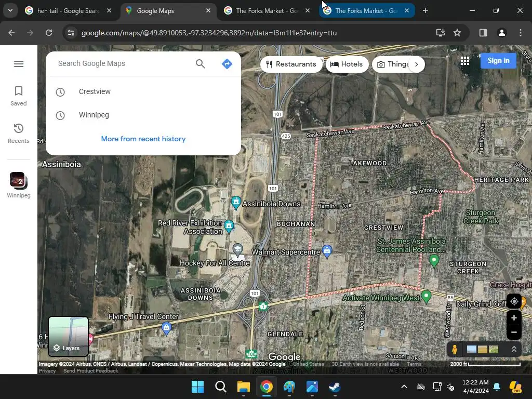Open Send Product Feedback link
Image resolution: width=532 pixels, height=399 pixels.
(x=91, y=371)
